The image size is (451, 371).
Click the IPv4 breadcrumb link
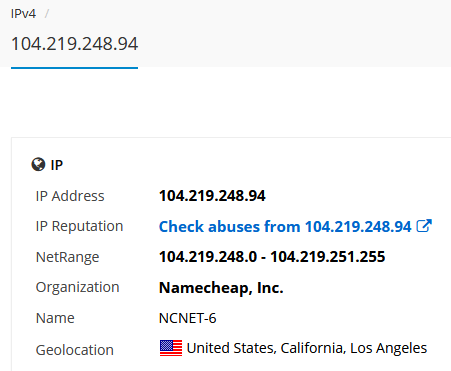tap(23, 14)
